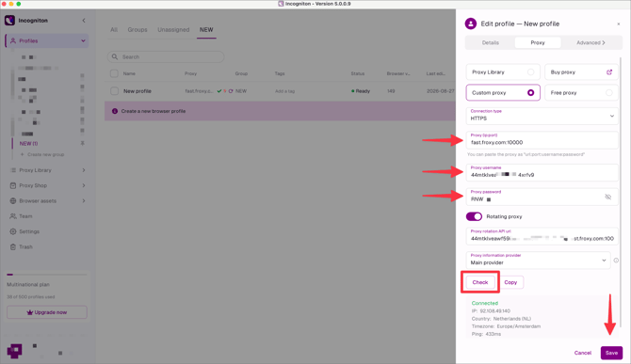Click the Proxy Shop icon in sidebar
631x364 pixels.
pyautogui.click(x=13, y=185)
